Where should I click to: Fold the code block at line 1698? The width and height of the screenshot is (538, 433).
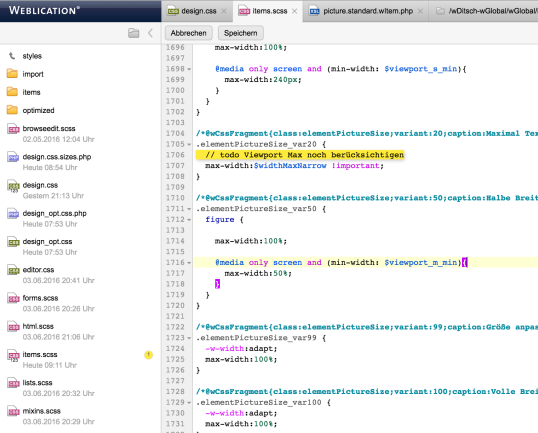[x=189, y=69]
